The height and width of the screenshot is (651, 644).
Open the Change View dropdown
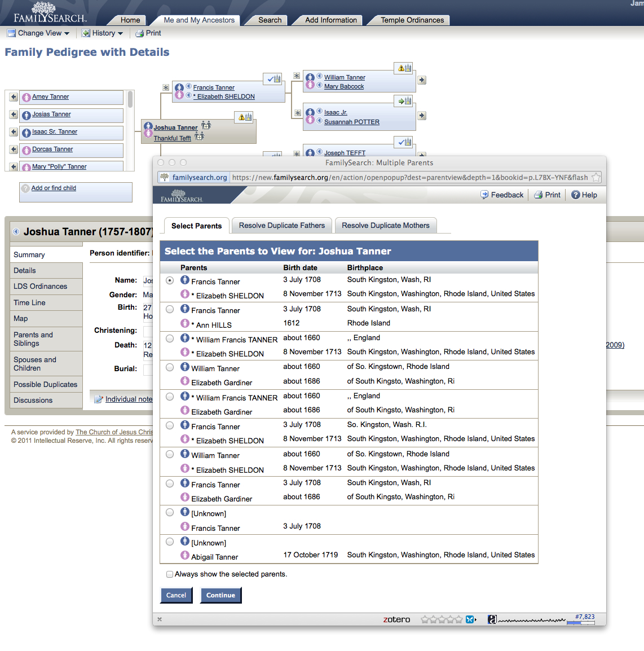[x=38, y=33]
